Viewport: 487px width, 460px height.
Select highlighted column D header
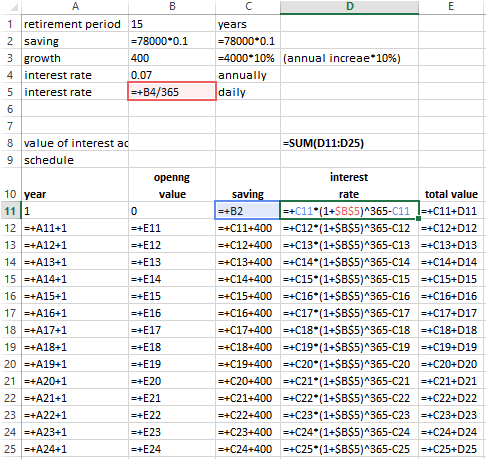point(349,7)
